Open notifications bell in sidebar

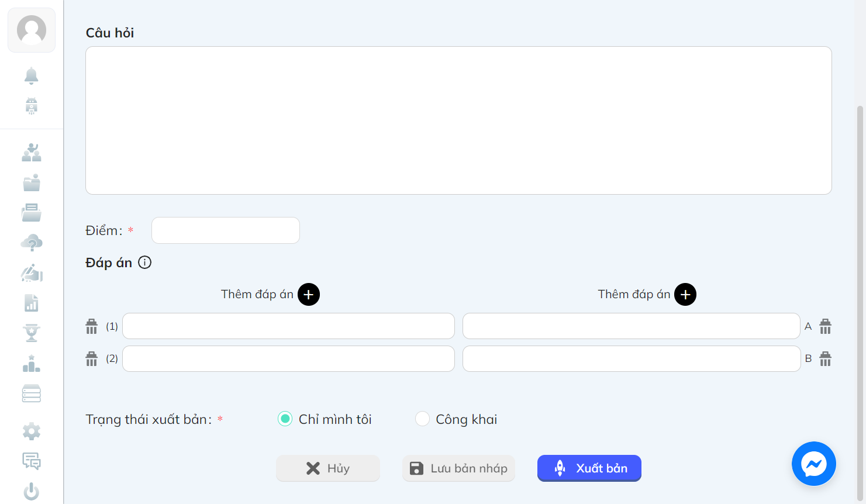(x=32, y=75)
